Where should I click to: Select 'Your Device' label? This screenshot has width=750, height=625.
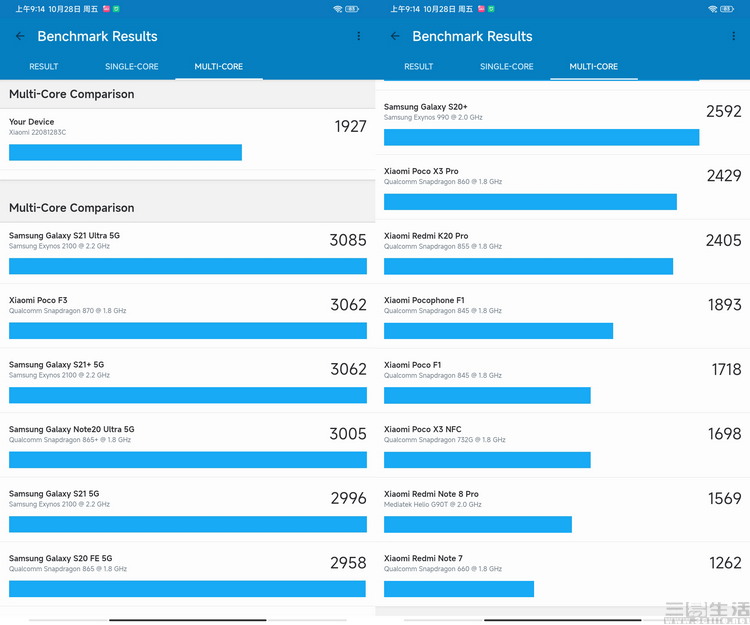(x=32, y=122)
